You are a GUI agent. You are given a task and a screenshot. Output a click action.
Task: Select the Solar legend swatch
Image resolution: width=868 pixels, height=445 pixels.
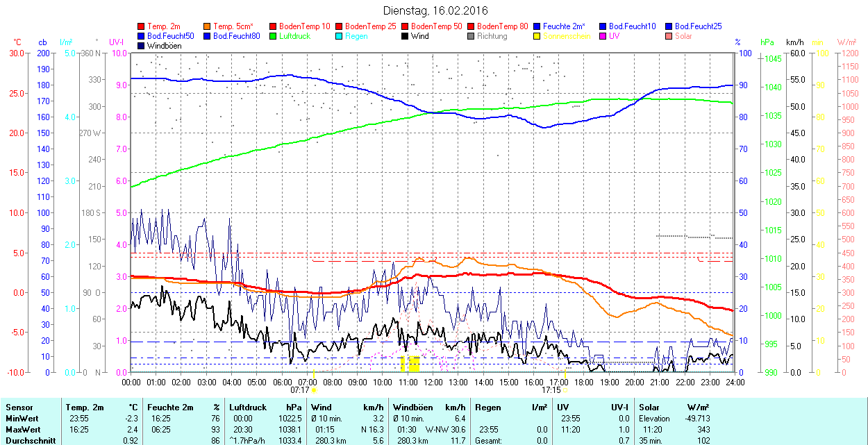pos(669,36)
